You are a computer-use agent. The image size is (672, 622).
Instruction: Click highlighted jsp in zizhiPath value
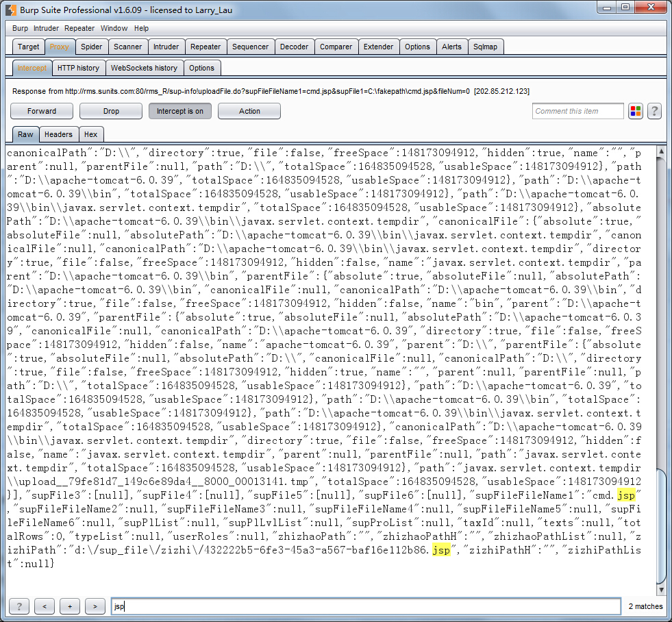[441, 550]
